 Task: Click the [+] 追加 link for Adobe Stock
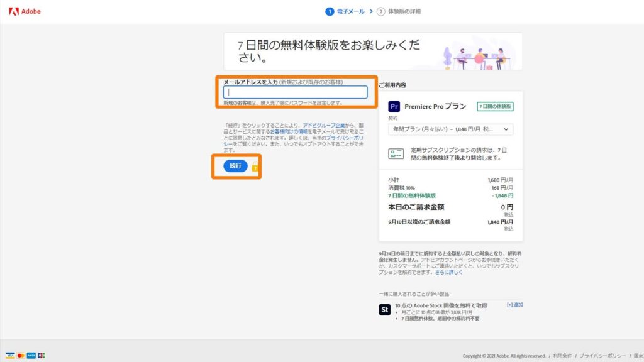[514, 305]
